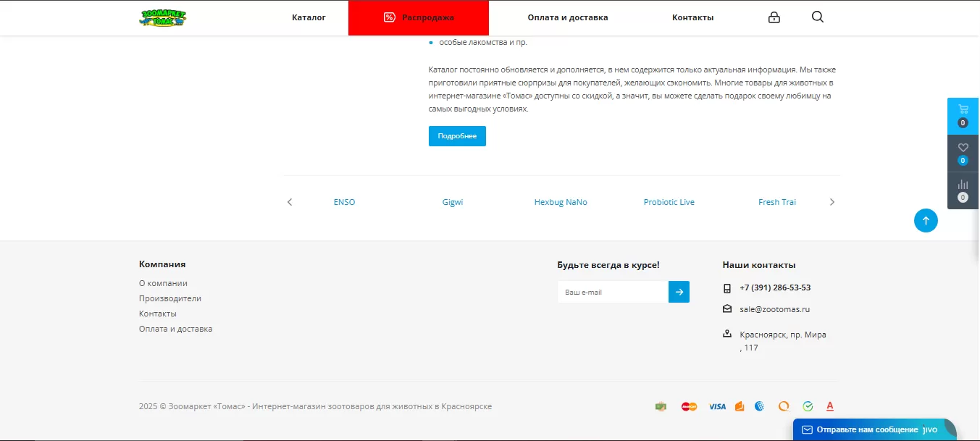980x441 pixels.
Task: Click sale@zootomas.ru email link
Action: click(774, 309)
